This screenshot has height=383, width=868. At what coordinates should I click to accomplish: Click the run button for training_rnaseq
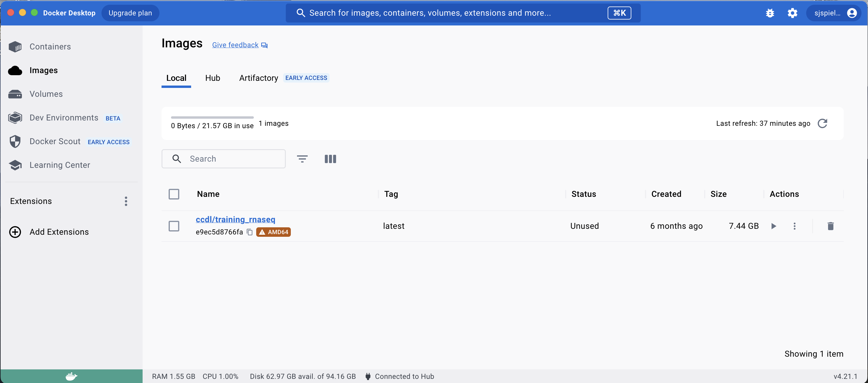[x=773, y=225]
